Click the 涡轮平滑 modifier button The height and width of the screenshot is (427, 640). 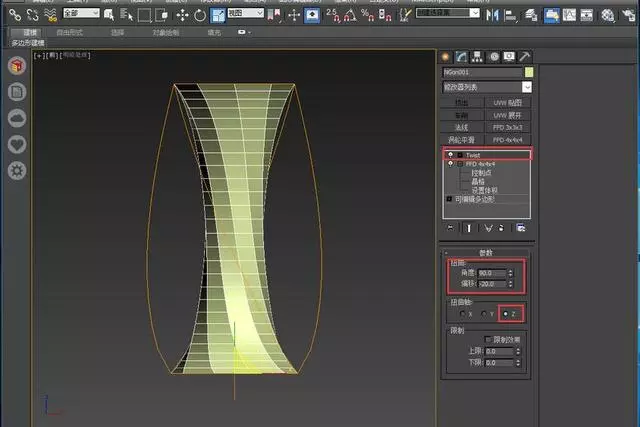[463, 140]
